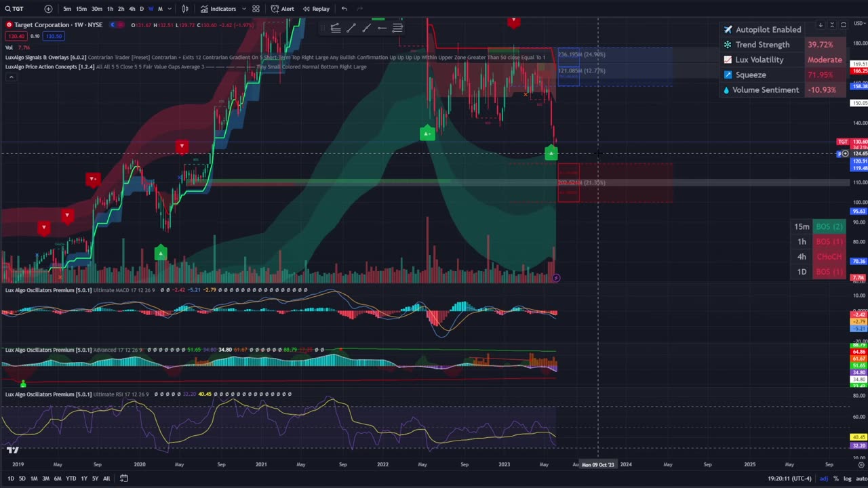Toggle auto scale

pyautogui.click(x=861, y=479)
